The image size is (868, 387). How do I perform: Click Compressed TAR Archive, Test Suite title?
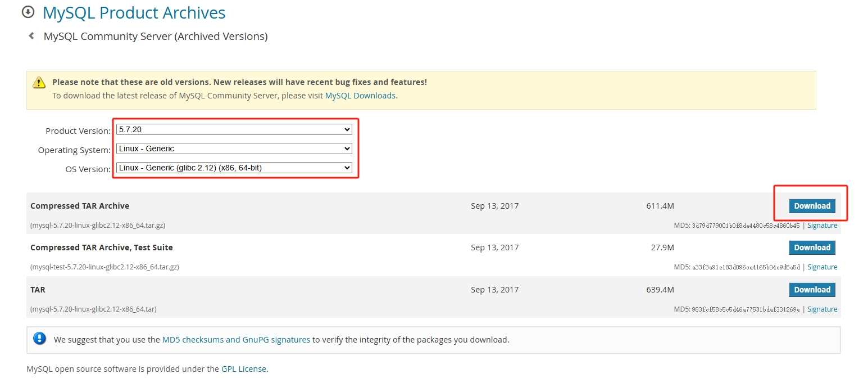click(102, 247)
